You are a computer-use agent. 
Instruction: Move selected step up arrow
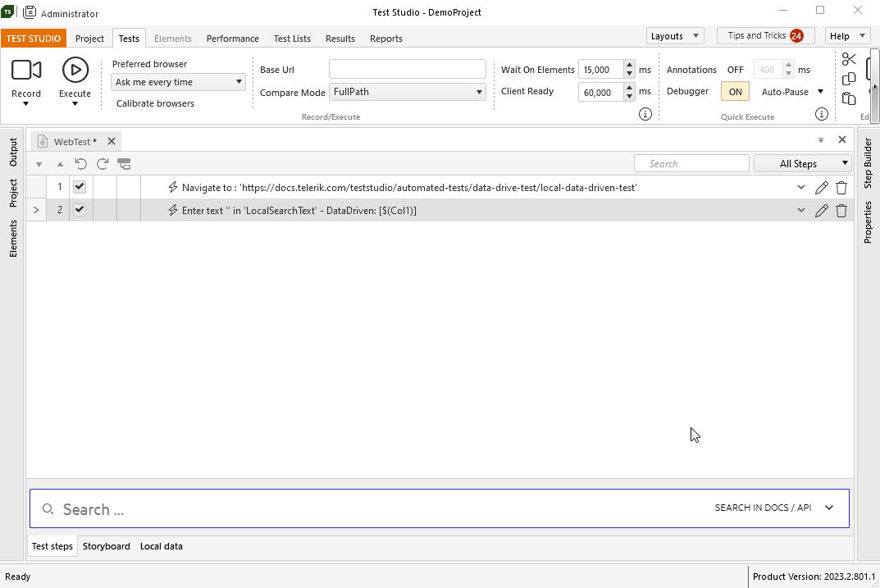click(x=60, y=164)
